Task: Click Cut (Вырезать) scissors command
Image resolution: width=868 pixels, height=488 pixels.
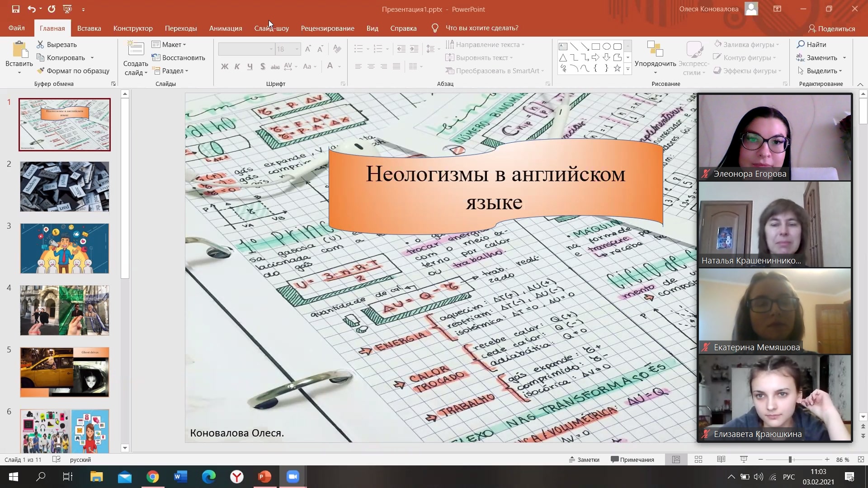Action: pos(57,44)
